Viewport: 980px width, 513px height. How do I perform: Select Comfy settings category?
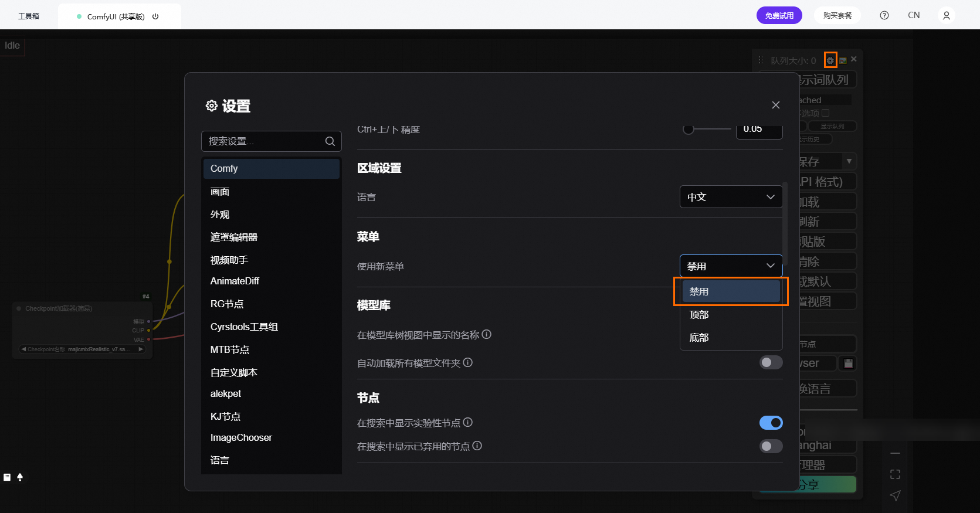point(272,168)
